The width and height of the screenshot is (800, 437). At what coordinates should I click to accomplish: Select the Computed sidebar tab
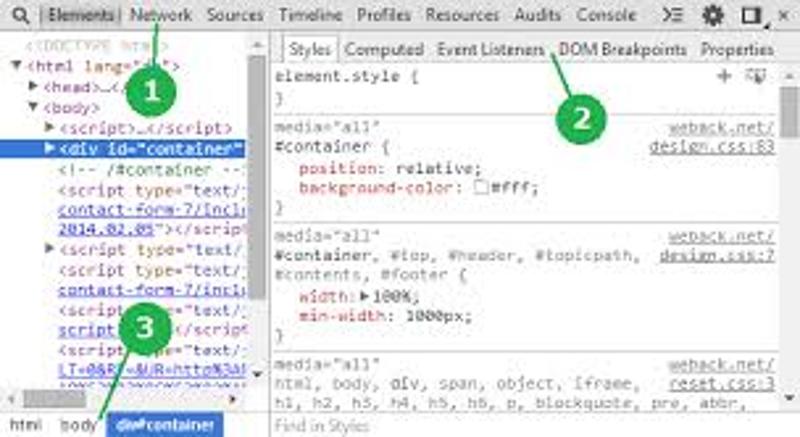pos(384,49)
